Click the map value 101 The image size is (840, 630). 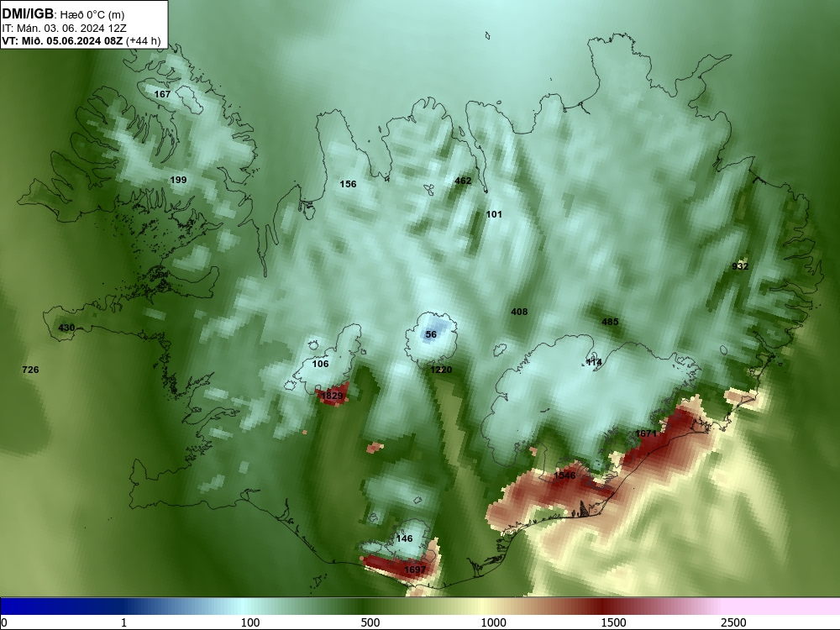(494, 214)
